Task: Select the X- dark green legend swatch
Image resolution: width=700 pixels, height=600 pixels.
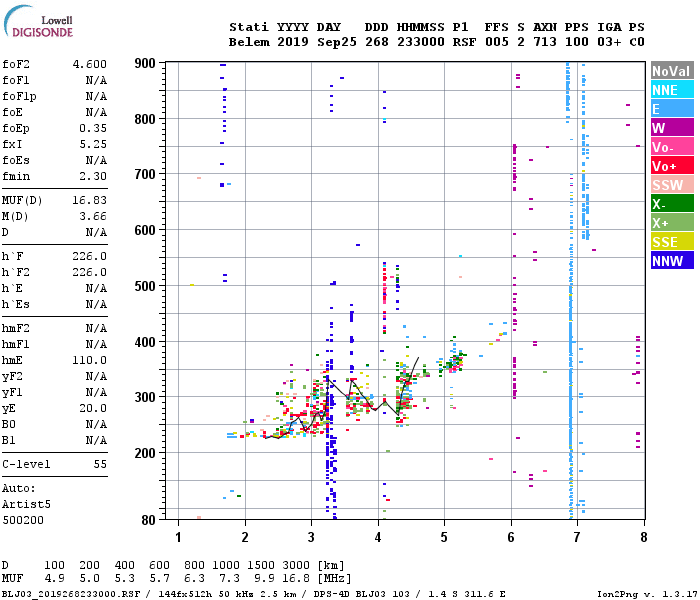Action: pyautogui.click(x=672, y=204)
